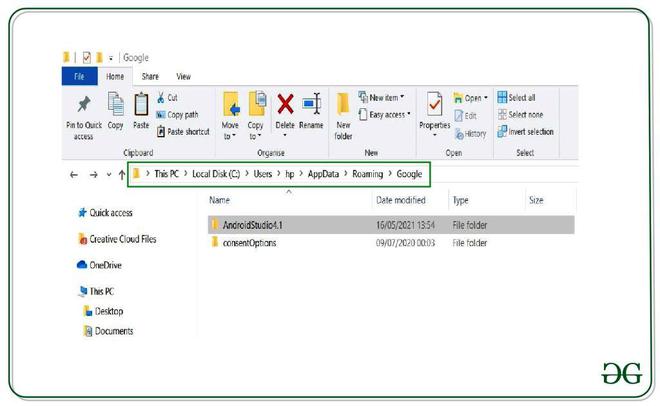The height and width of the screenshot is (406, 660).
Task: Switch to the View tab
Action: tap(184, 77)
